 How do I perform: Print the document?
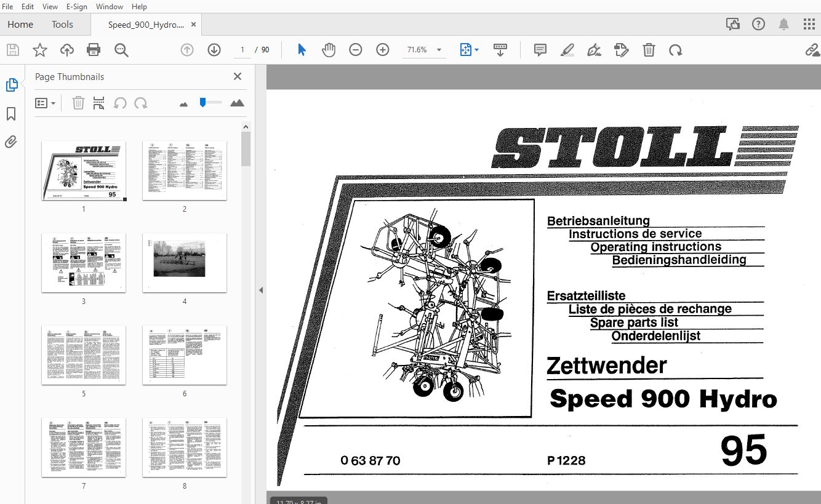tap(94, 50)
